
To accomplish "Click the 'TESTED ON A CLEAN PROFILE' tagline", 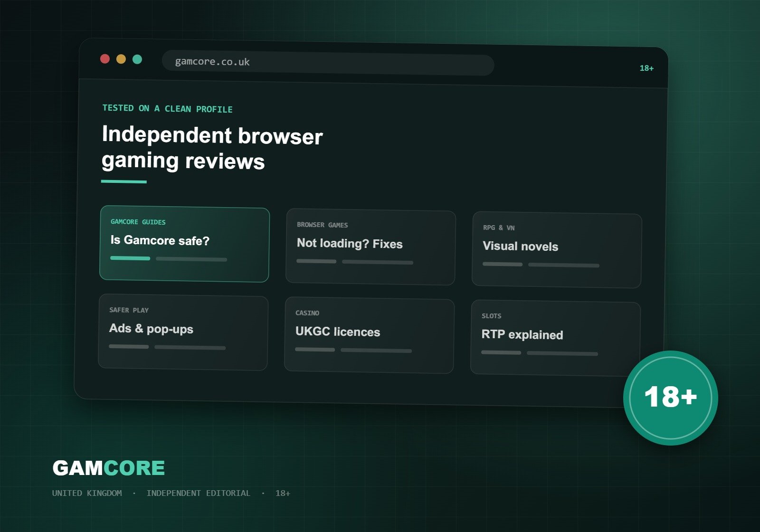I will click(x=168, y=109).
